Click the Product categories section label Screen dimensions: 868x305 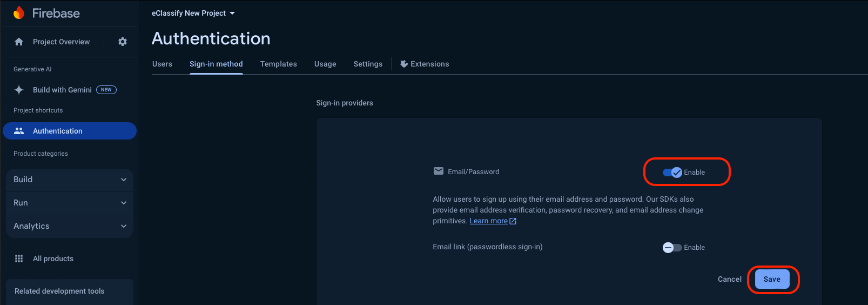click(41, 154)
